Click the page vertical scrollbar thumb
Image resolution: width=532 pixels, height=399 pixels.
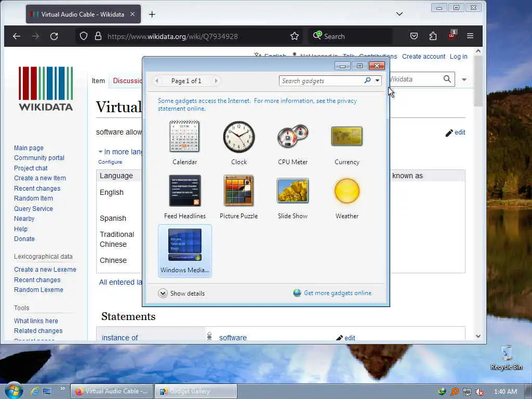tap(478, 82)
